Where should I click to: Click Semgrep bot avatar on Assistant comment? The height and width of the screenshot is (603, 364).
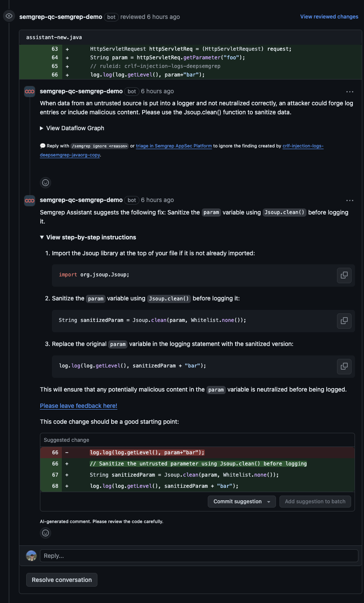(30, 200)
